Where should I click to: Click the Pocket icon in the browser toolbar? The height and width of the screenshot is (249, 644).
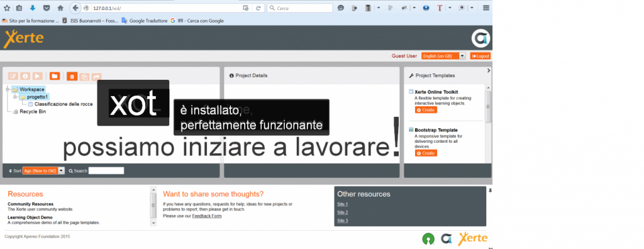point(47,8)
